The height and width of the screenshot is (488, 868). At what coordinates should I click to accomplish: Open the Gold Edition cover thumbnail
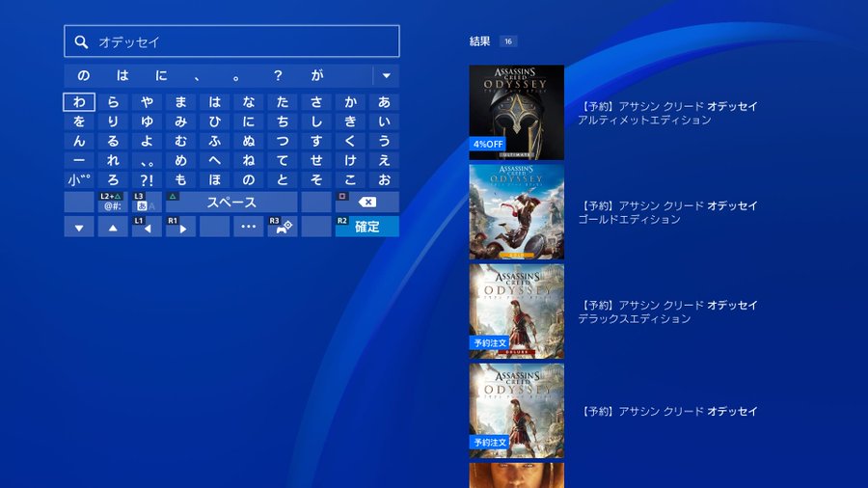pyautogui.click(x=517, y=212)
